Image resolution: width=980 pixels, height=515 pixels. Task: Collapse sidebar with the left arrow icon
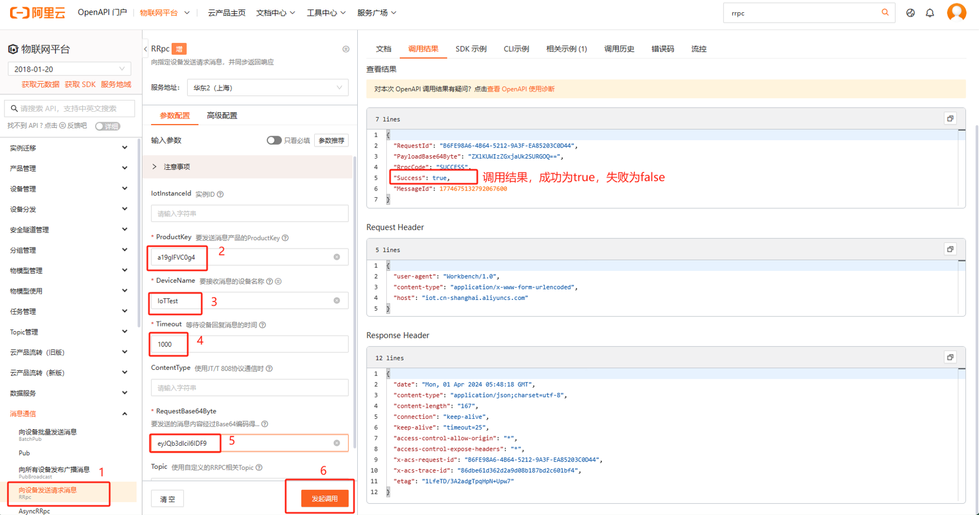145,49
